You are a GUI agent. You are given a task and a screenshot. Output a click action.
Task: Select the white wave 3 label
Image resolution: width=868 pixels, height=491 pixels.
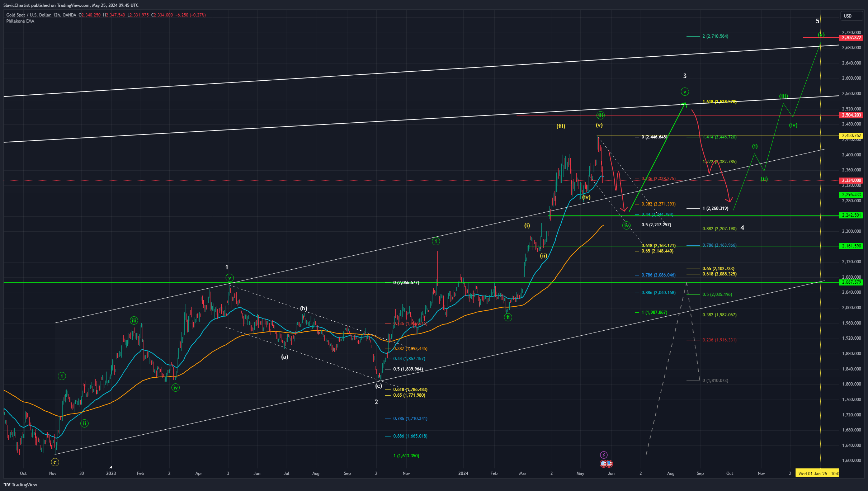[x=685, y=76]
